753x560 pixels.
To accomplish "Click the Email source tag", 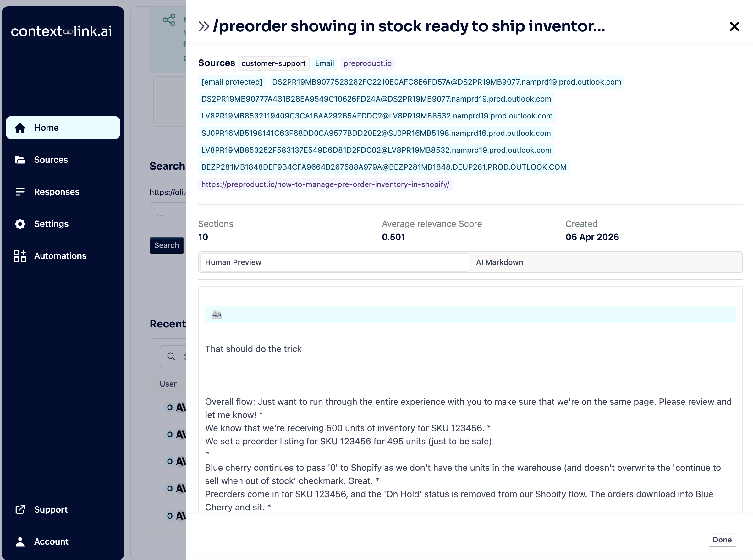I will tap(324, 63).
